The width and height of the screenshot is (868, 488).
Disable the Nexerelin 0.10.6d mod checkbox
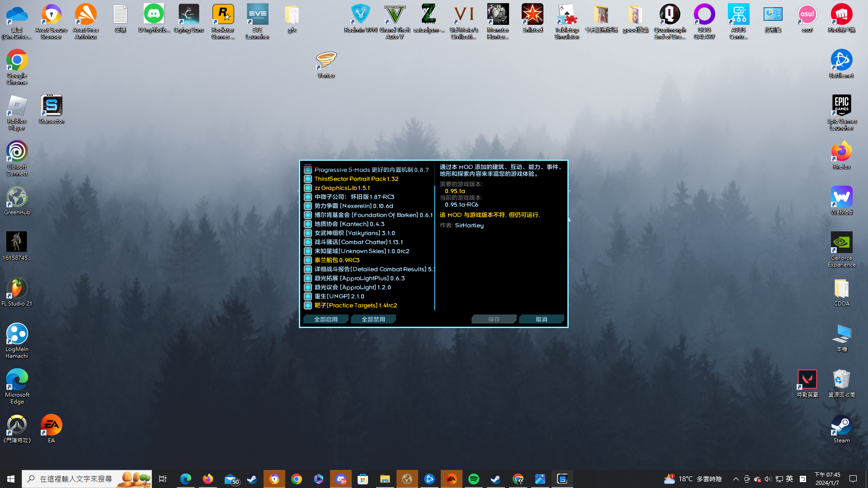coord(308,206)
